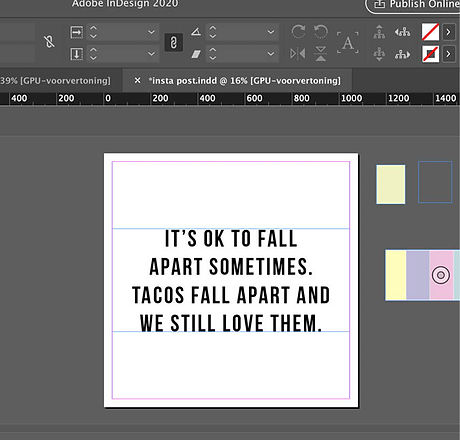
Task: Adjust the horizontal scale stepper arrows
Action: click(93, 32)
